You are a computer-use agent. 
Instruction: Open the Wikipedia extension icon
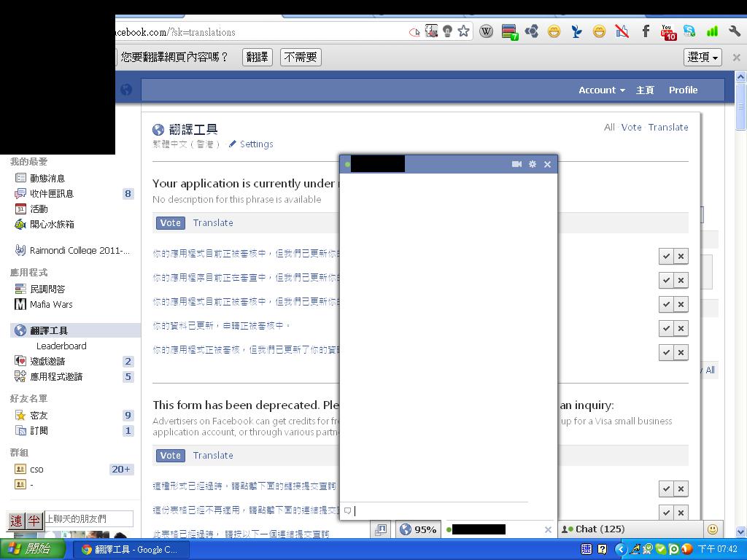[x=486, y=31]
